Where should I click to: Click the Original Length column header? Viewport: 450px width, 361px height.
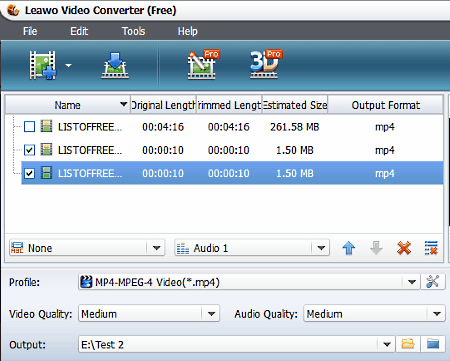point(163,105)
